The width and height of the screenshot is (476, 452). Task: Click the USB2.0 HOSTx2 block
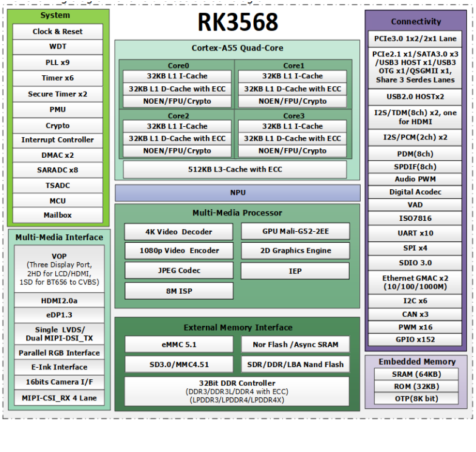pyautogui.click(x=415, y=97)
